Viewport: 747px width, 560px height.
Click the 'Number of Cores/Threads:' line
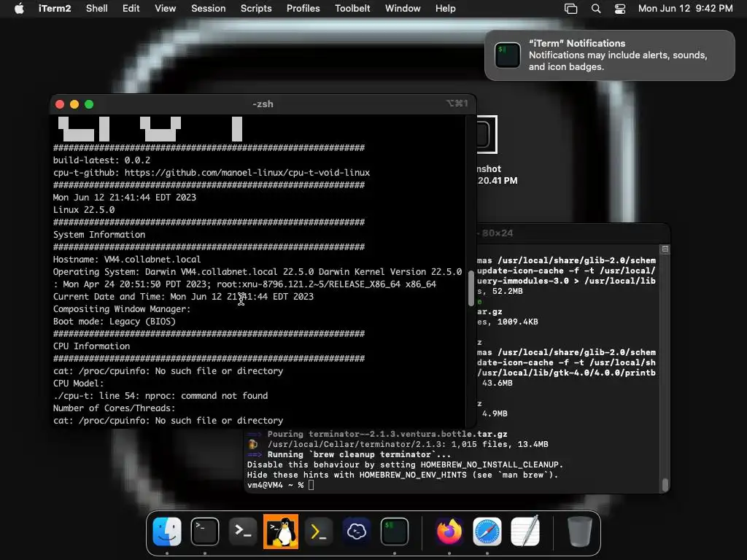click(114, 408)
